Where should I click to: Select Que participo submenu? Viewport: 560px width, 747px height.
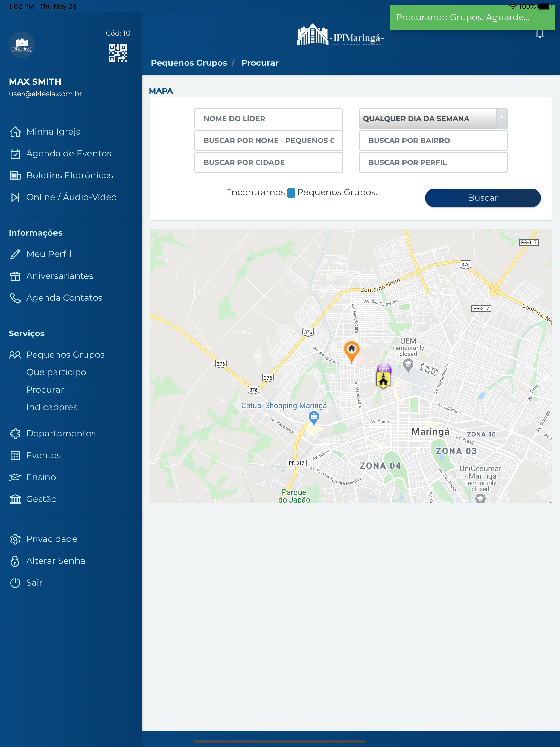coord(56,372)
